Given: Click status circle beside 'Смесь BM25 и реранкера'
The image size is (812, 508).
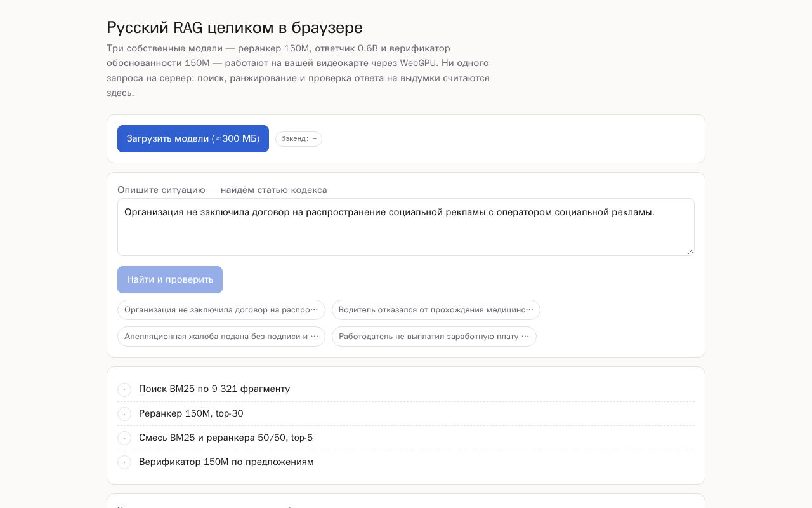Looking at the screenshot, I should coord(124,438).
